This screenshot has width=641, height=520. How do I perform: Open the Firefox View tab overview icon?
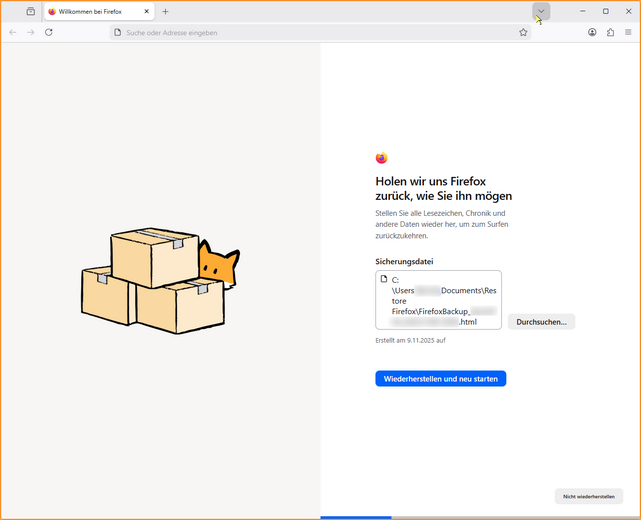(x=30, y=11)
